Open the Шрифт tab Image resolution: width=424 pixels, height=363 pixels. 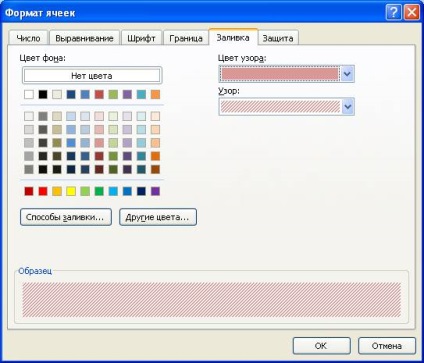coord(141,38)
